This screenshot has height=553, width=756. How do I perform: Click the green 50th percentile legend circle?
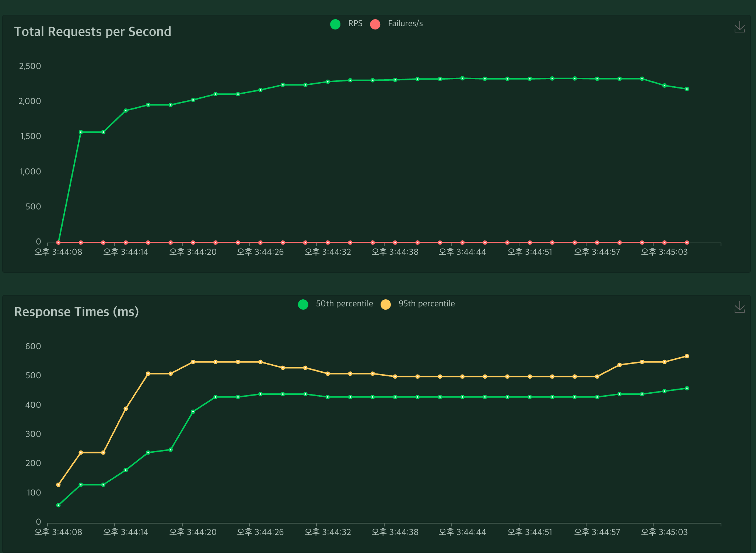303,305
